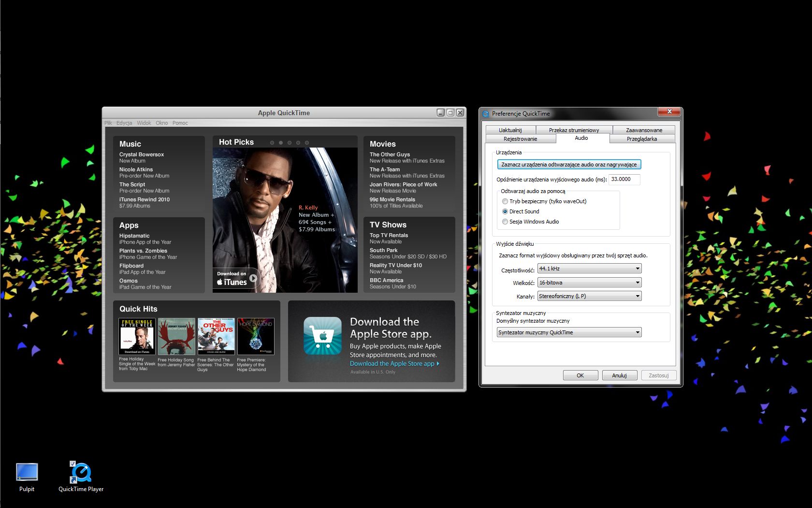812x508 pixels.
Task: Click the R. Kelly Hot Picks banner
Action: pos(285,220)
